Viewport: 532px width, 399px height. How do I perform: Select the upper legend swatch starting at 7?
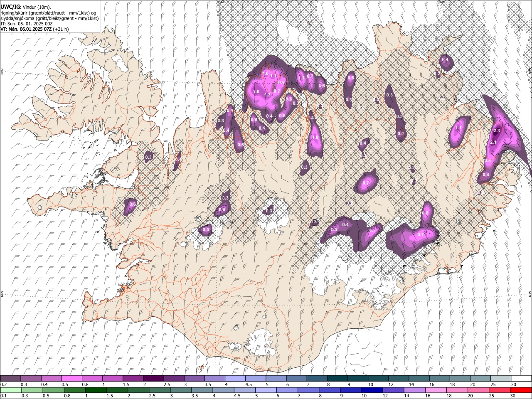pyautogui.click(x=317, y=379)
